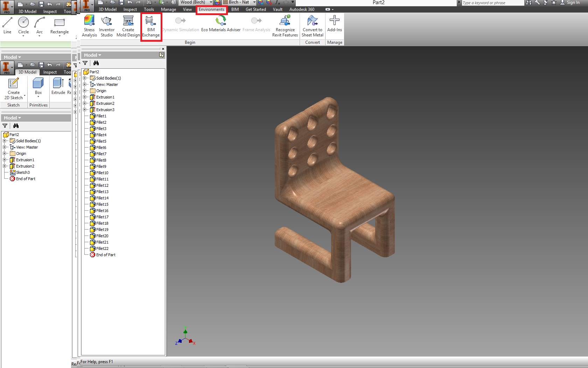Image resolution: width=588 pixels, height=368 pixels.
Task: Click Create 2D Sketch
Action: (x=14, y=89)
